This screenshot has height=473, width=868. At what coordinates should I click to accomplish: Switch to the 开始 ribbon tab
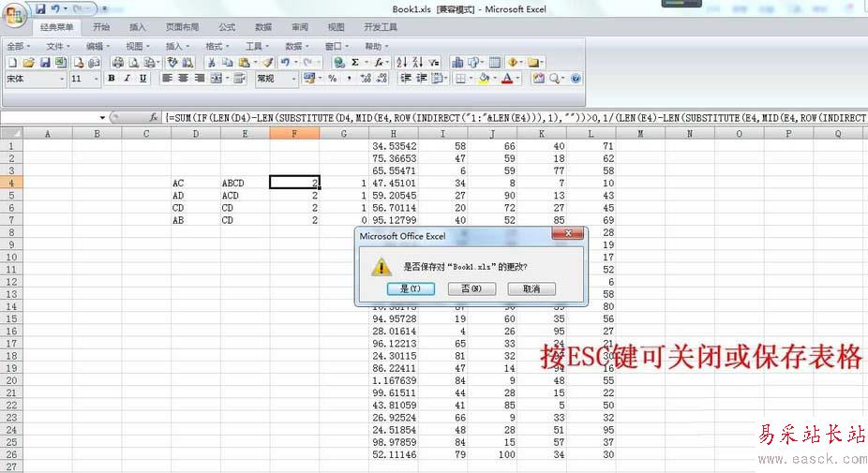pos(101,27)
